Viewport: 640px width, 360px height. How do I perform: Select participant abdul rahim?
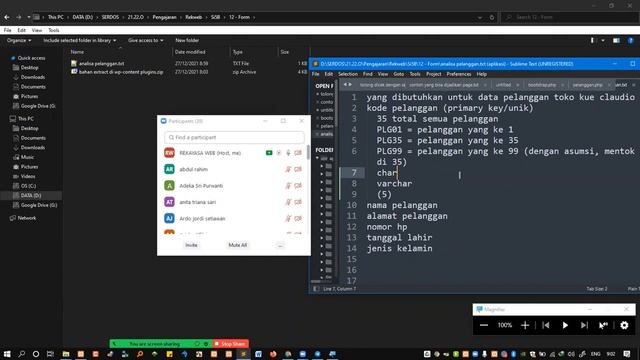193,169
